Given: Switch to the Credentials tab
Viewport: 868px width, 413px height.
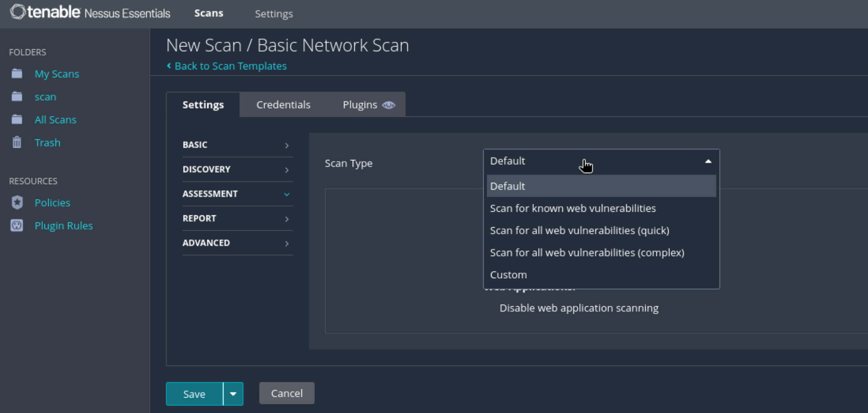Looking at the screenshot, I should point(283,105).
